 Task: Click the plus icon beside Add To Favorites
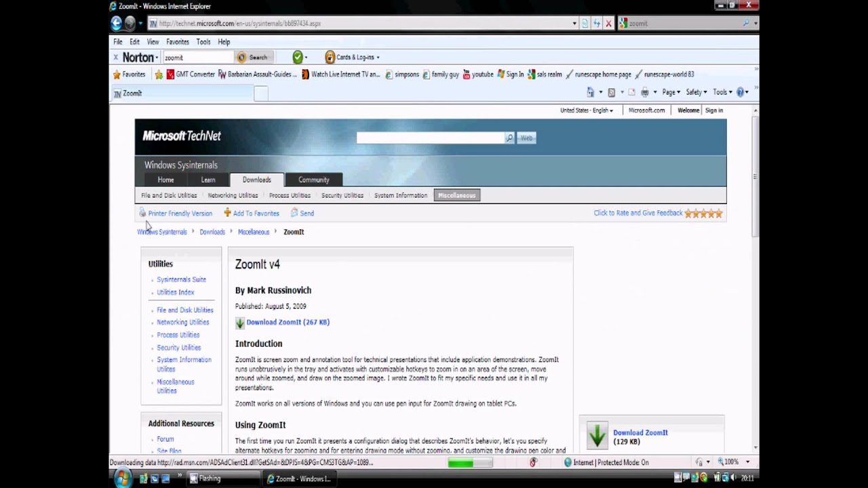[x=227, y=213]
